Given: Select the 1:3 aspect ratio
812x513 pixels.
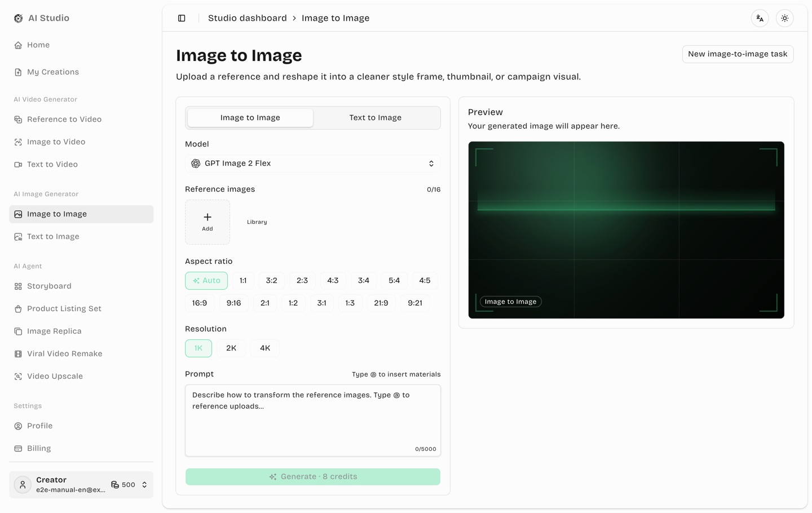Looking at the screenshot, I should pyautogui.click(x=350, y=303).
